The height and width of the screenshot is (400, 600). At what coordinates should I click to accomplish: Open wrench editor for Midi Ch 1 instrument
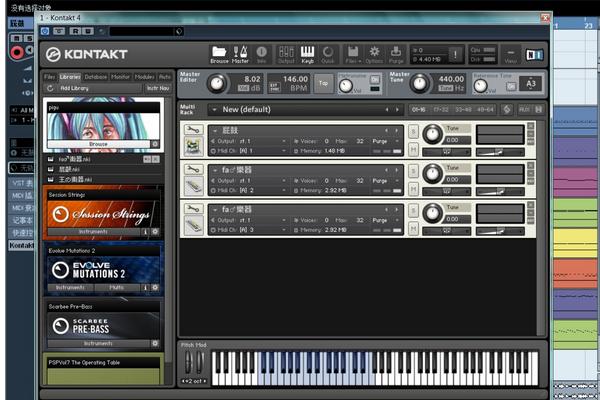coord(193,130)
